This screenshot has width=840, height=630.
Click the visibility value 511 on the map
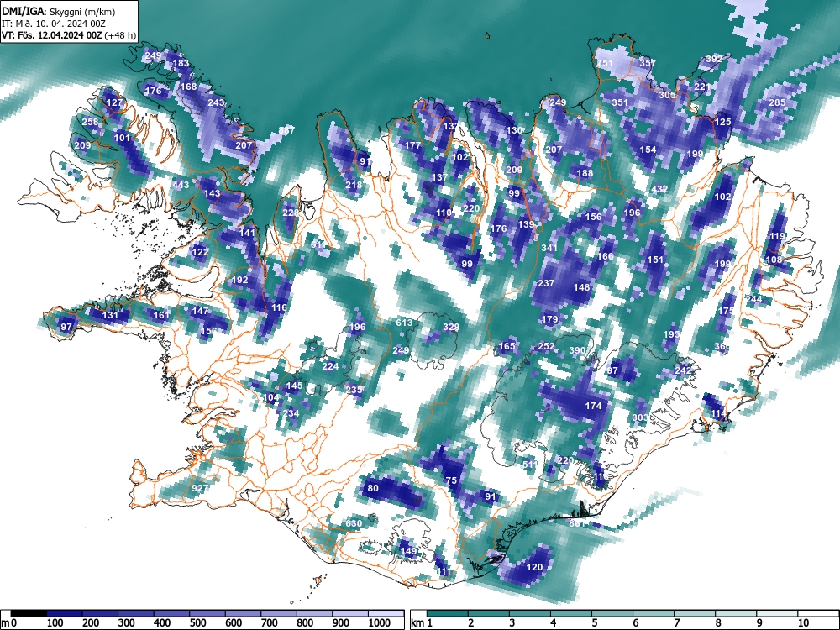[x=529, y=464]
